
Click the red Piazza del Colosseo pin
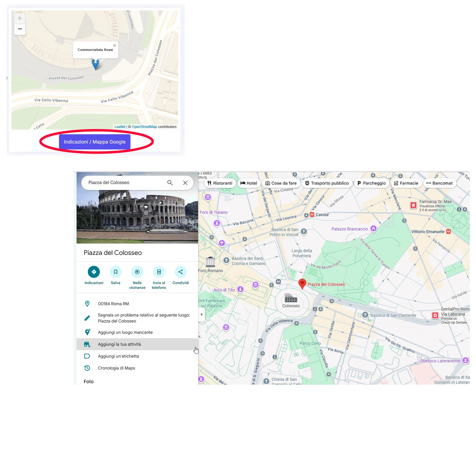(x=302, y=283)
